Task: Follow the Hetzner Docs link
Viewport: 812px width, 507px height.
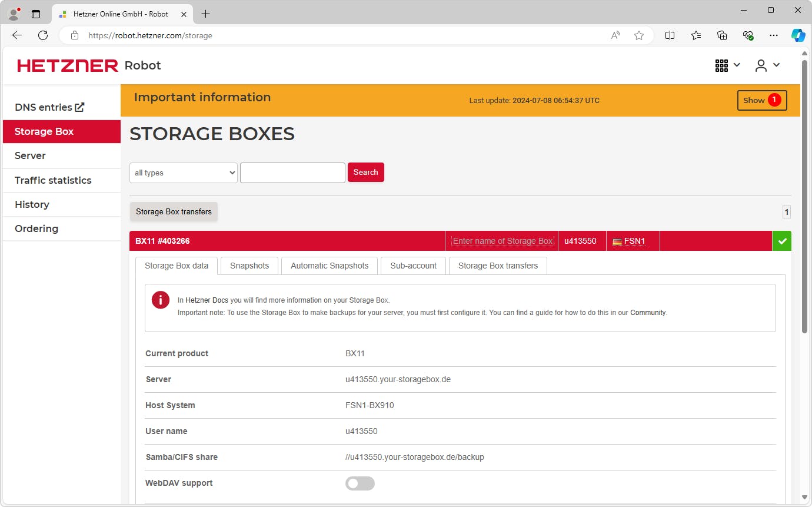Action: point(207,300)
